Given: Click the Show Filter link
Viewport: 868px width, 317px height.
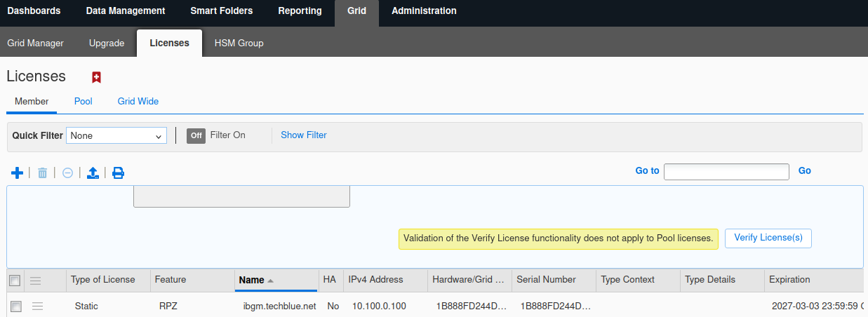Looking at the screenshot, I should tap(303, 135).
